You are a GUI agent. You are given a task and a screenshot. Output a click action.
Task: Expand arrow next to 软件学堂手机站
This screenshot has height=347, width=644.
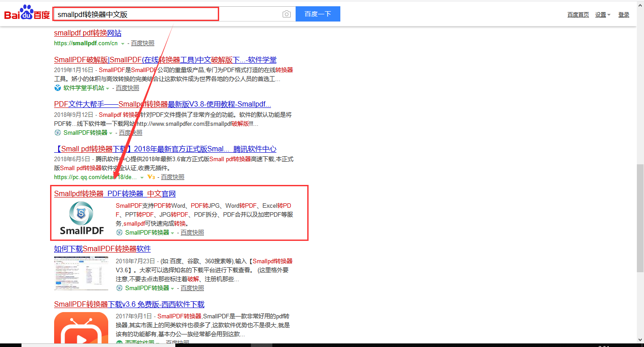click(108, 88)
